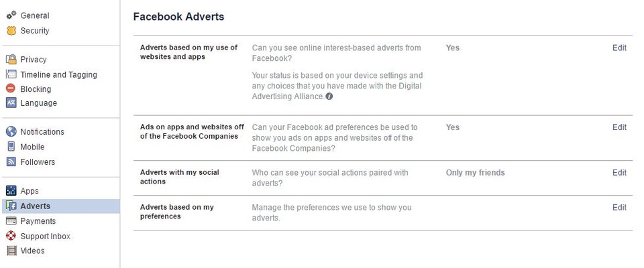Open the Apps settings page
This screenshot has height=268, width=644.
tap(30, 191)
